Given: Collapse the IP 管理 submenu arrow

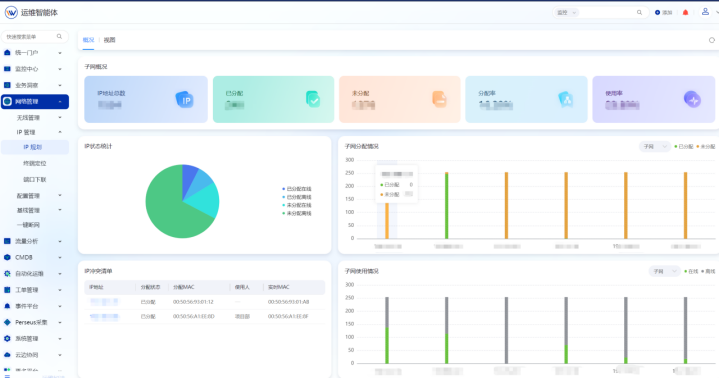Looking at the screenshot, I should click(x=60, y=132).
